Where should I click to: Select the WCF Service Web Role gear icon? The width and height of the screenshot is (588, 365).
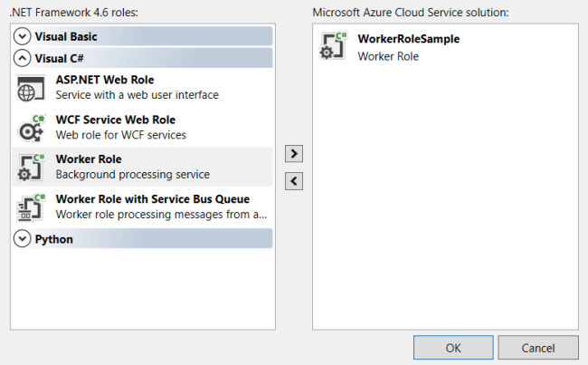coord(31,129)
